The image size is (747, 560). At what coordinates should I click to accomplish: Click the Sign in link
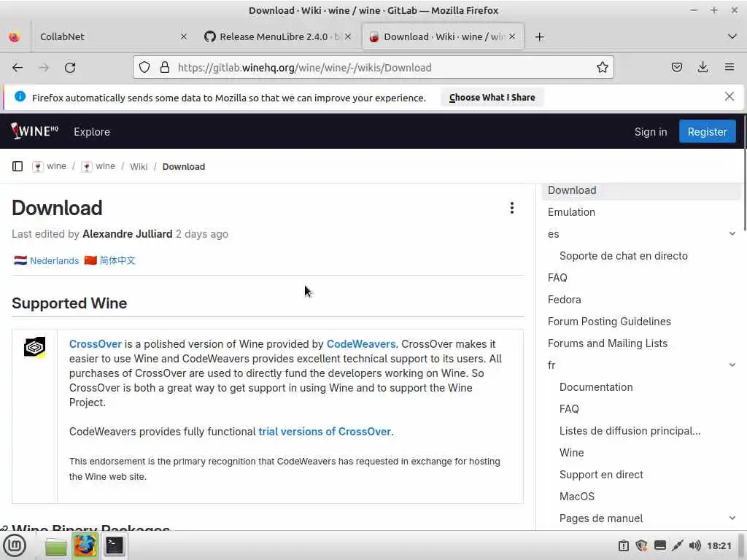pos(650,132)
